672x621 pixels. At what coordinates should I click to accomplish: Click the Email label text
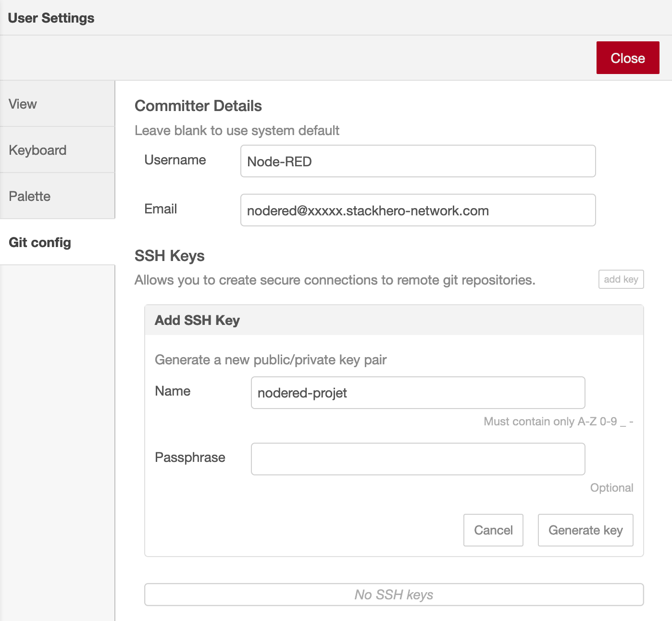point(161,209)
